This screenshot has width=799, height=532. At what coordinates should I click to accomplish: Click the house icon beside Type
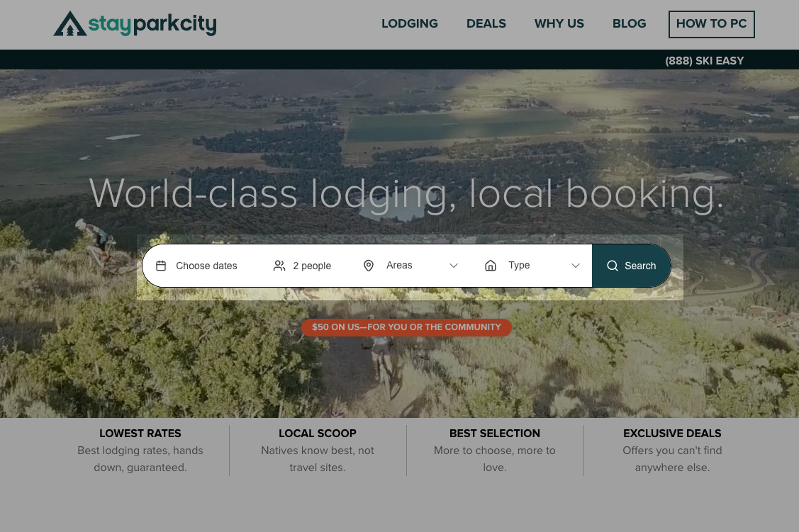pos(490,266)
